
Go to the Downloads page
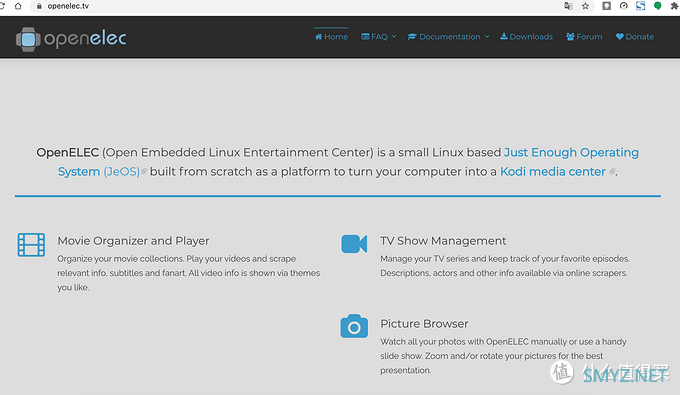coord(526,37)
